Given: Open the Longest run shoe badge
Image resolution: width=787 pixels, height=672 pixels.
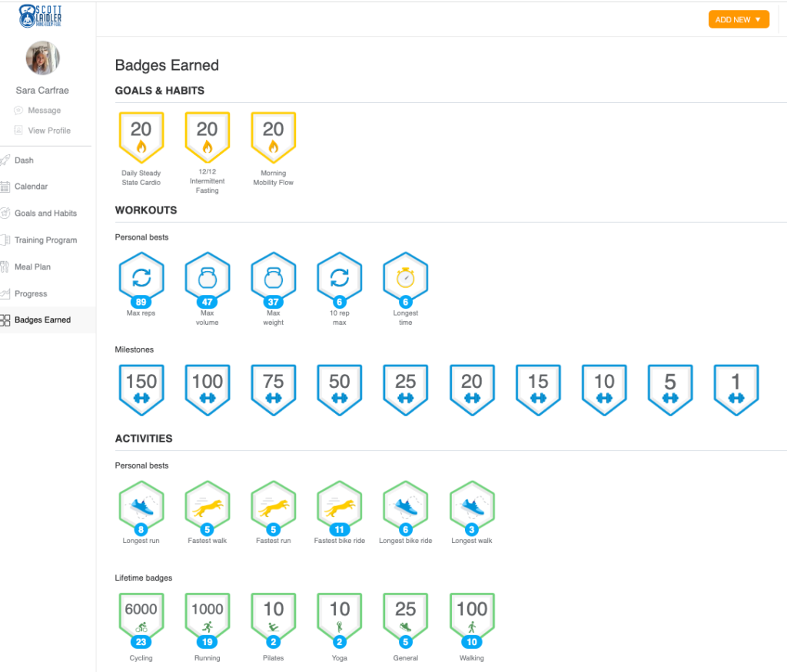Looking at the screenshot, I should [x=141, y=508].
